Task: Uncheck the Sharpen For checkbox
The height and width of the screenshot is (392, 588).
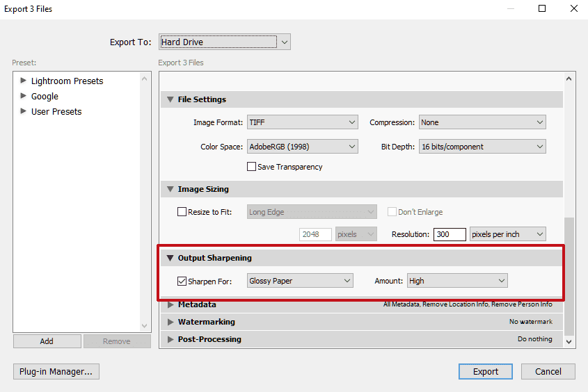Action: point(182,281)
